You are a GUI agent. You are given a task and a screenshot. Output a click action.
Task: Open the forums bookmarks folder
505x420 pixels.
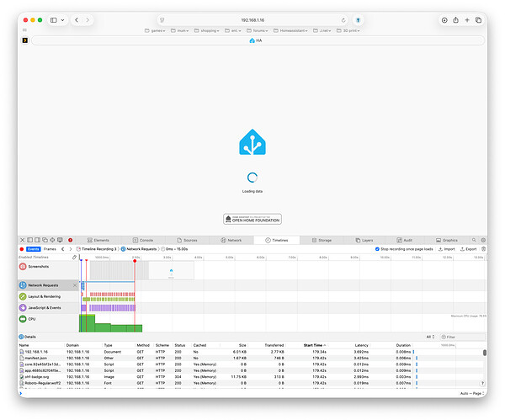258,30
